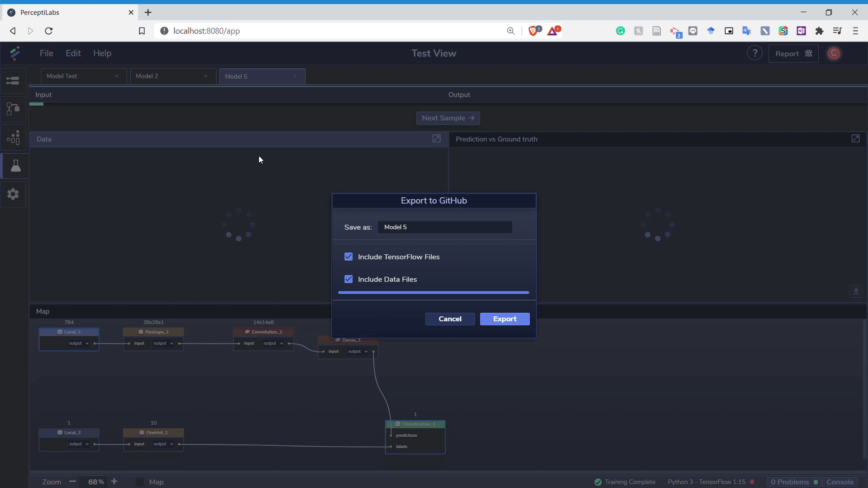
Task: Switch to the Model 2 tab
Action: coord(147,76)
